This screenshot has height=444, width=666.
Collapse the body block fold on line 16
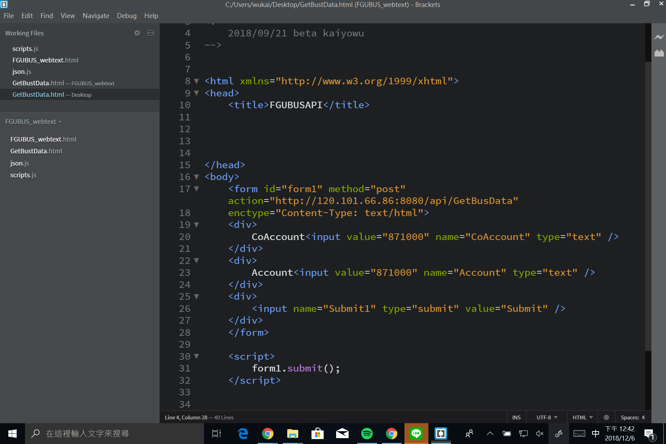click(x=196, y=176)
